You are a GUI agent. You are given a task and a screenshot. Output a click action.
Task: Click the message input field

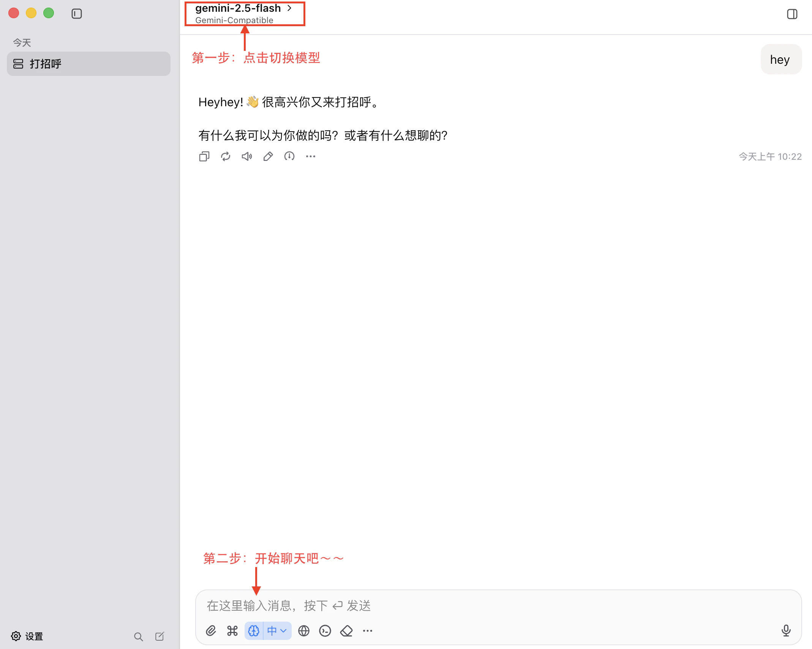tap(494, 606)
